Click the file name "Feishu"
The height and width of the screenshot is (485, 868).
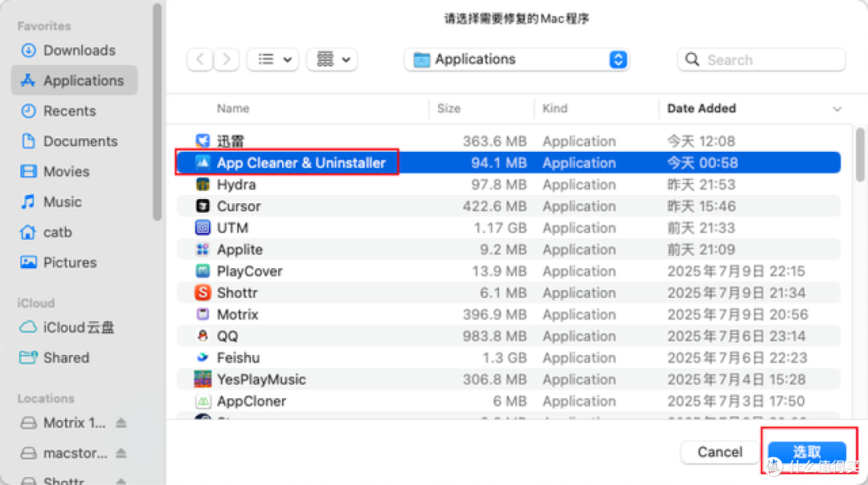238,358
